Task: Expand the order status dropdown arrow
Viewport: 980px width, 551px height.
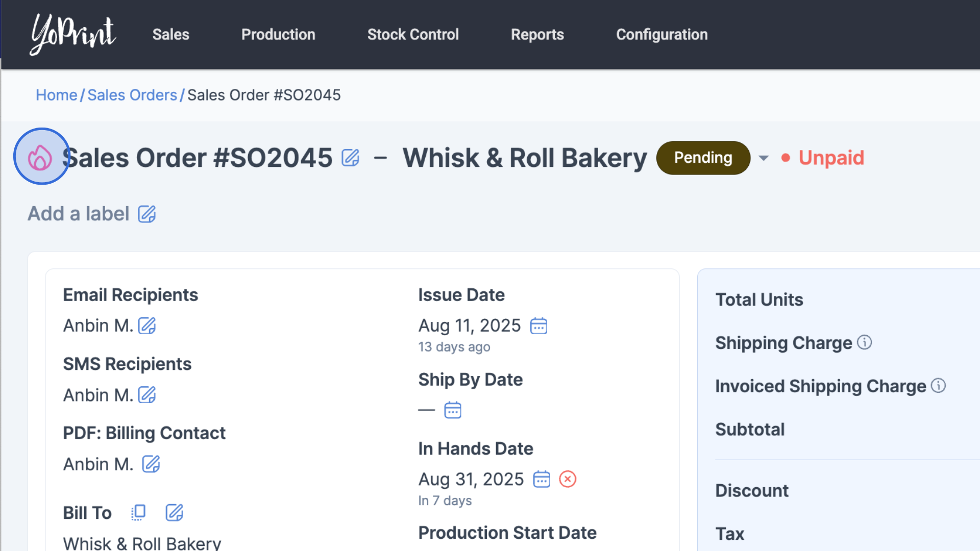Action: pos(764,158)
